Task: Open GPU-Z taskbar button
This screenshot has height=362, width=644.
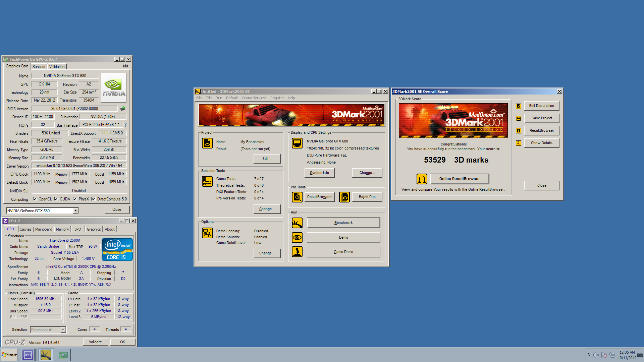Action: [63, 355]
